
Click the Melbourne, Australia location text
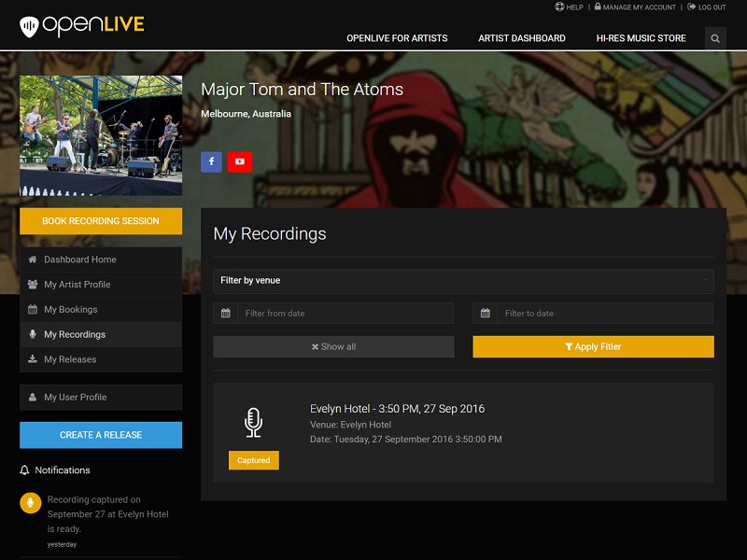click(x=246, y=114)
